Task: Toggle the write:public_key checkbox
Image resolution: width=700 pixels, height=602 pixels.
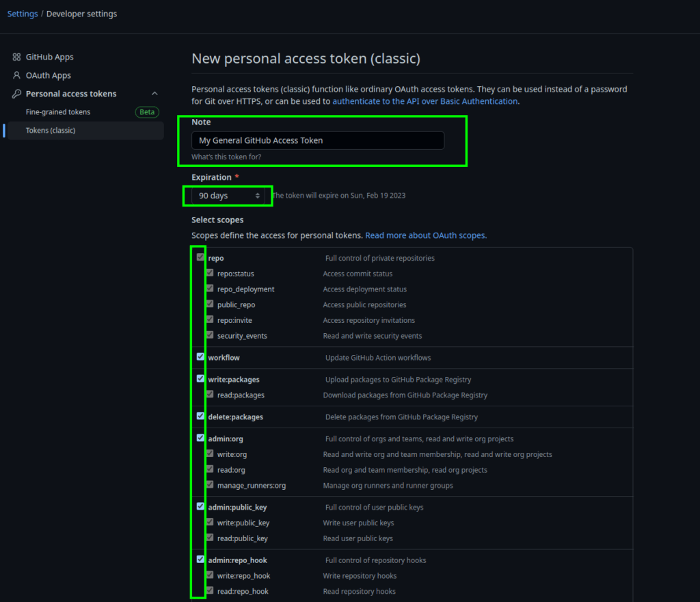Action: point(210,522)
